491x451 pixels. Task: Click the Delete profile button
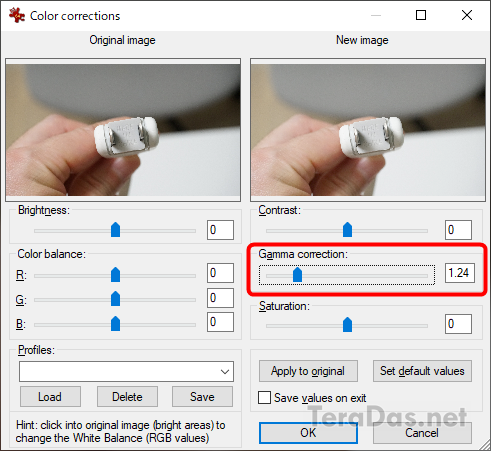pyautogui.click(x=127, y=397)
